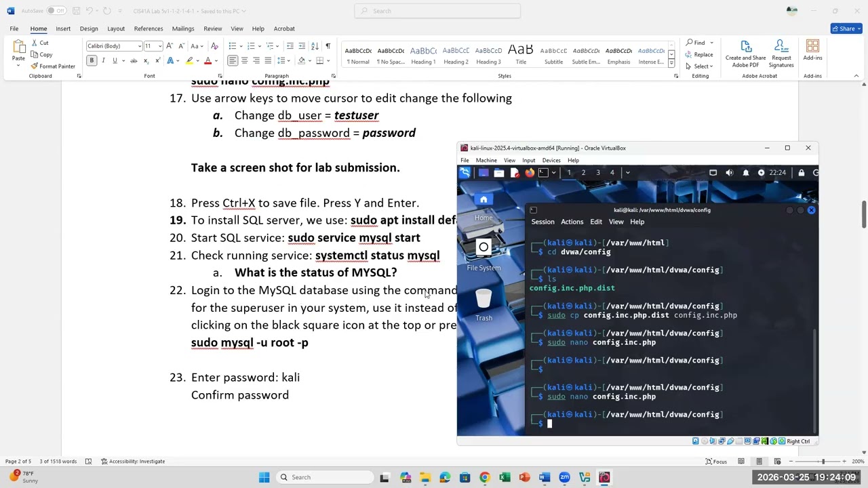Click the Numbering list icon

pos(250,46)
